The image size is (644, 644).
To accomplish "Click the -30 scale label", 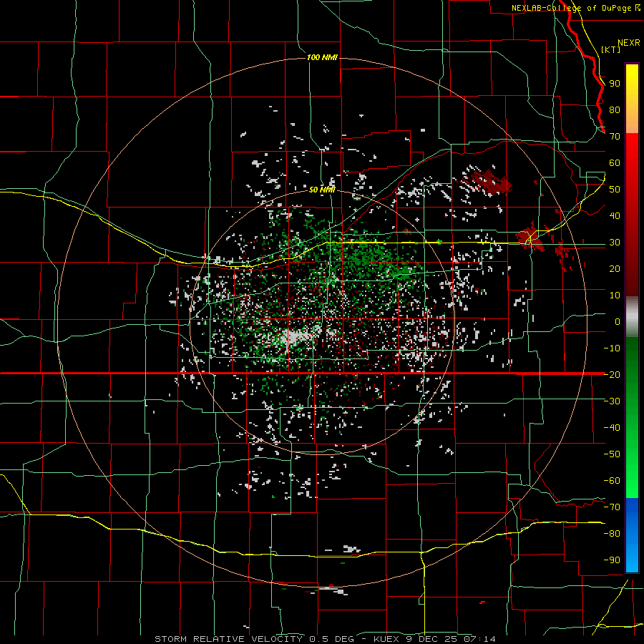I will pyautogui.click(x=612, y=401).
